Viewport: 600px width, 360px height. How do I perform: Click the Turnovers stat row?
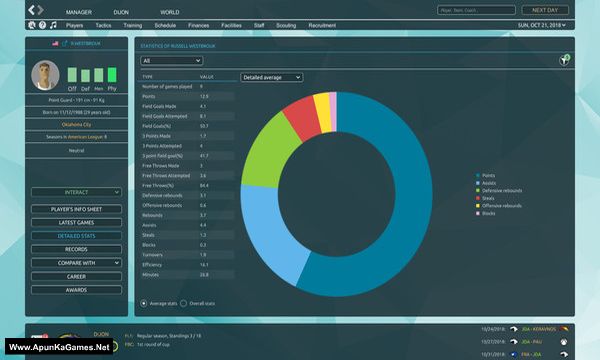pyautogui.click(x=188, y=255)
